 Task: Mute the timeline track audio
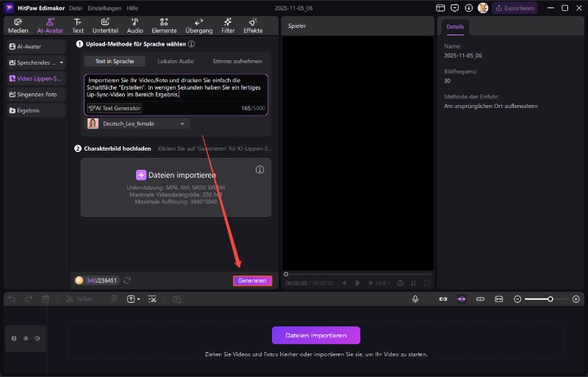coord(37,338)
